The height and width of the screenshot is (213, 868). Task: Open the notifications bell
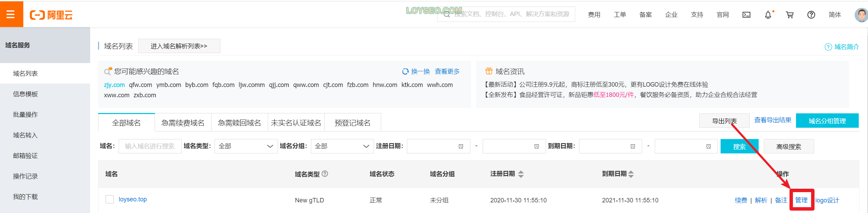[768, 15]
